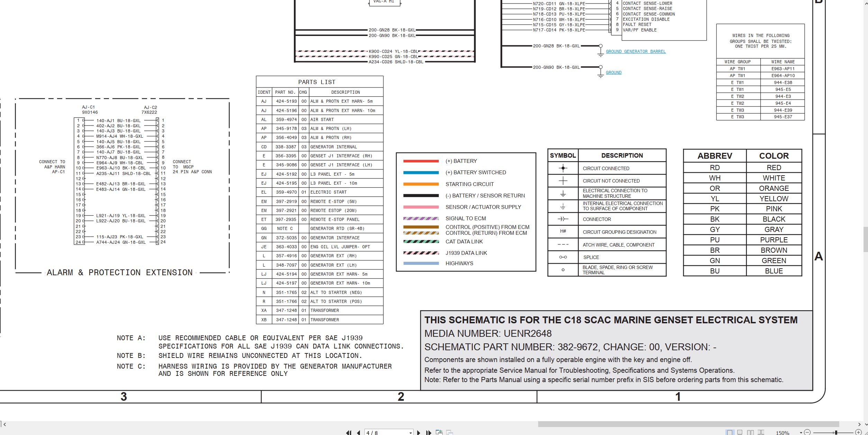The width and height of the screenshot is (868, 435).
Task: Click the PURPLE color name cell
Action: click(774, 240)
